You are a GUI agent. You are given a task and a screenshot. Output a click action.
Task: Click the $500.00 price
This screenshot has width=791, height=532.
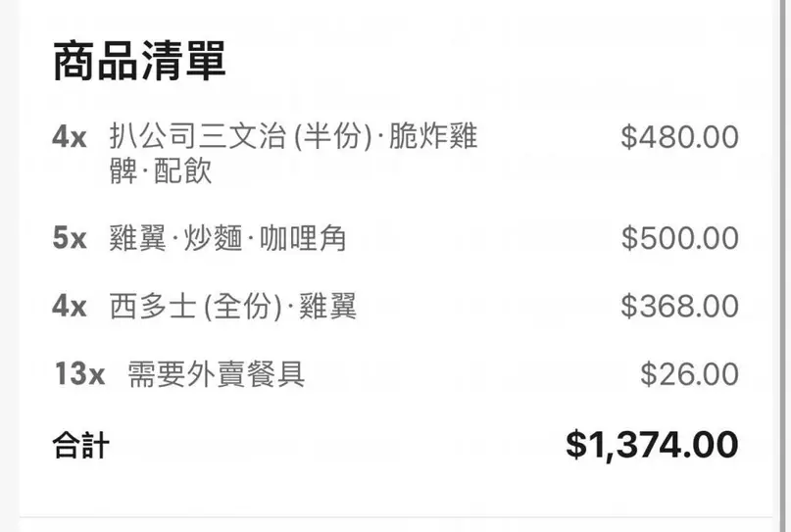[679, 238]
